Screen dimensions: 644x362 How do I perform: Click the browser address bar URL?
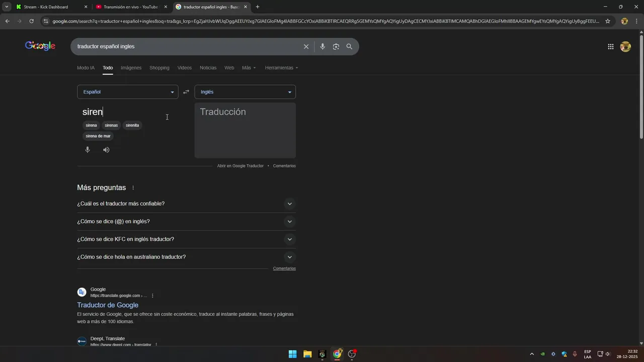coord(326,21)
